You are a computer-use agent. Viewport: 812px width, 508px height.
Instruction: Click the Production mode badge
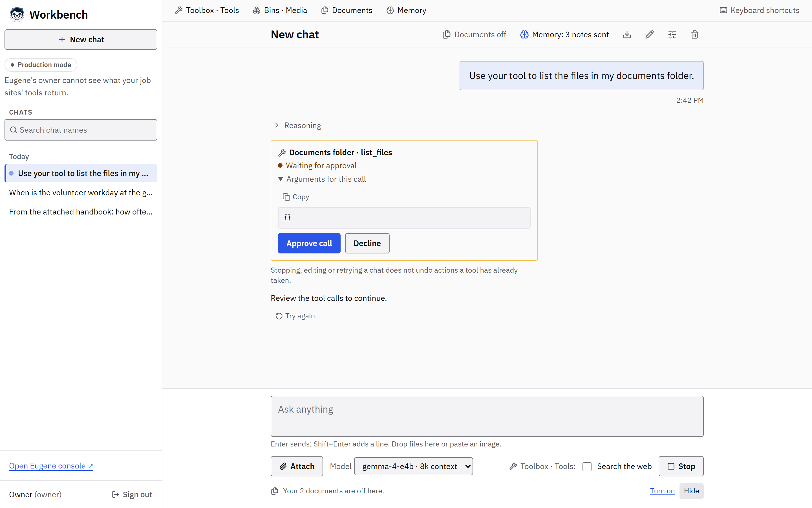[x=41, y=65]
